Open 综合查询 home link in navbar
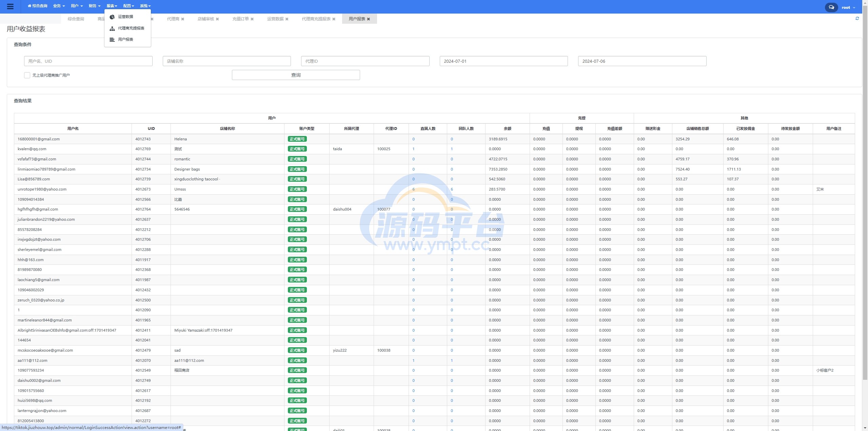The width and height of the screenshot is (868, 431). (x=37, y=6)
